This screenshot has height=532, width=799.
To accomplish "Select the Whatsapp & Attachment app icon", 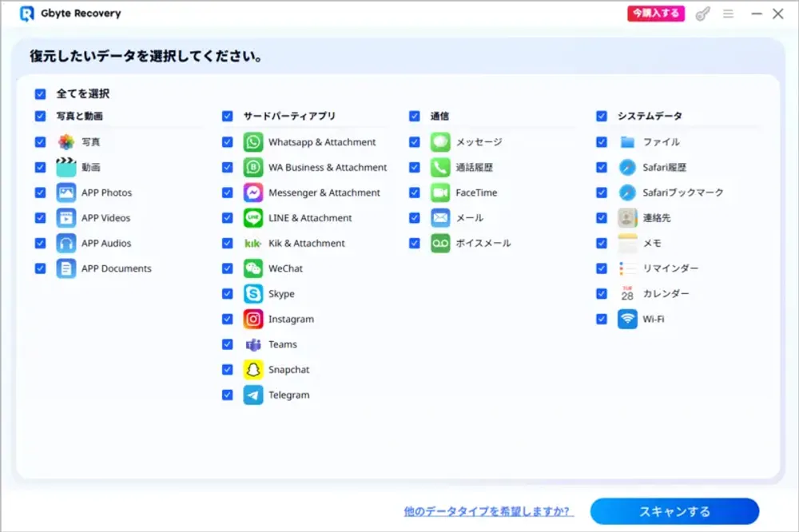I will [x=252, y=142].
